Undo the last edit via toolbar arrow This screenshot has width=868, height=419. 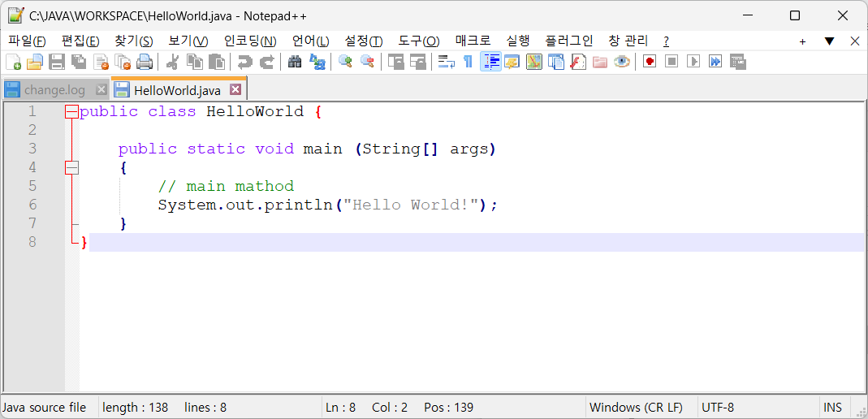coord(244,62)
